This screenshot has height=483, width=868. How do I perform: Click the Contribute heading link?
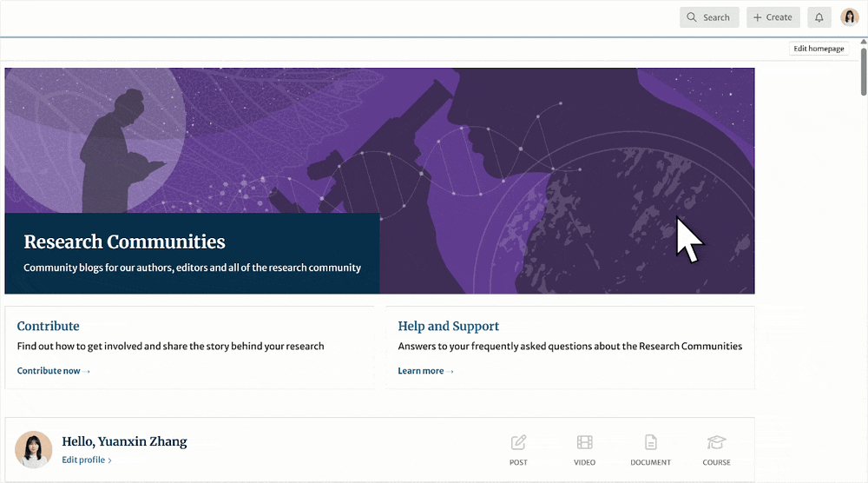point(48,327)
